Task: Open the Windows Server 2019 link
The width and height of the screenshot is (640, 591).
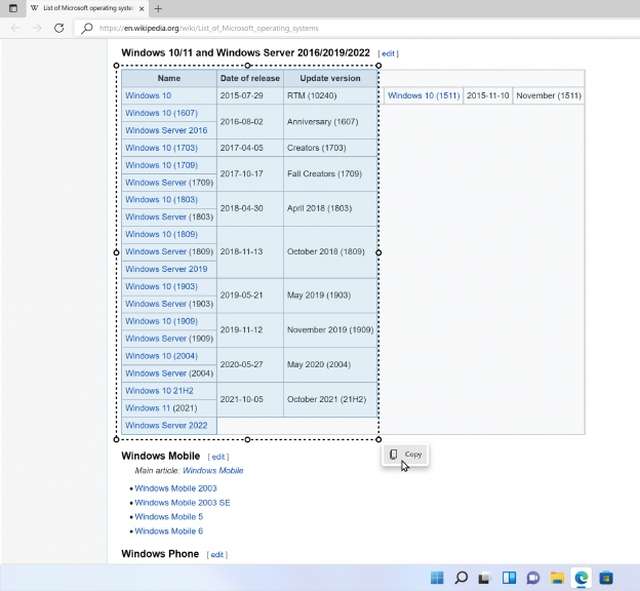Action: pos(167,269)
